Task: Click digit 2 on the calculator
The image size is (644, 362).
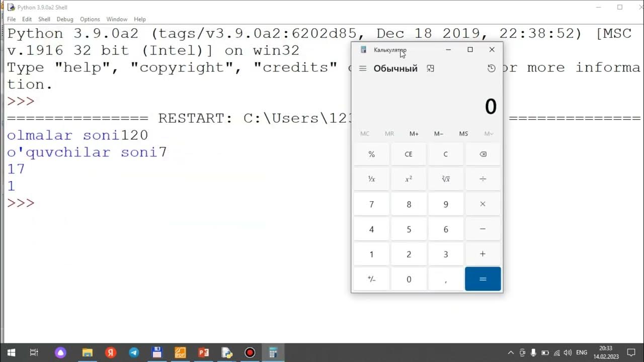Action: (x=409, y=254)
